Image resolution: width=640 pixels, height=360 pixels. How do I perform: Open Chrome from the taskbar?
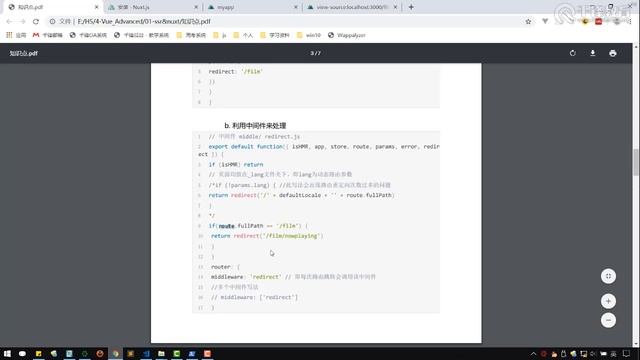point(116,353)
